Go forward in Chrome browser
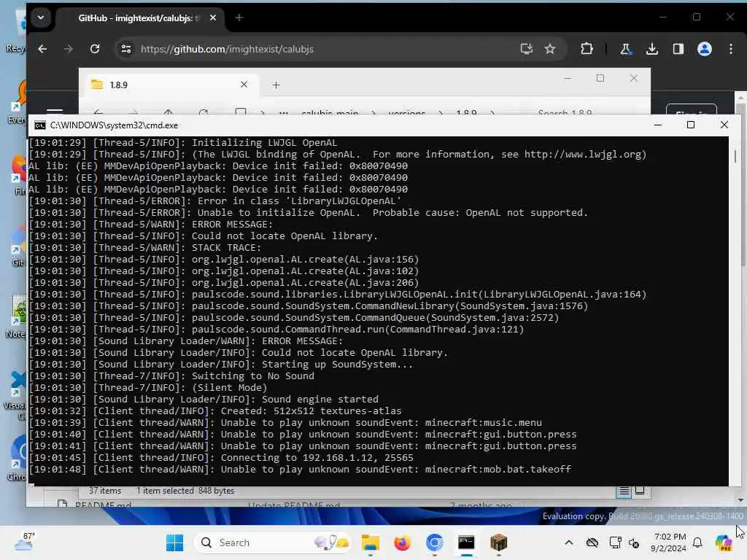 69,49
